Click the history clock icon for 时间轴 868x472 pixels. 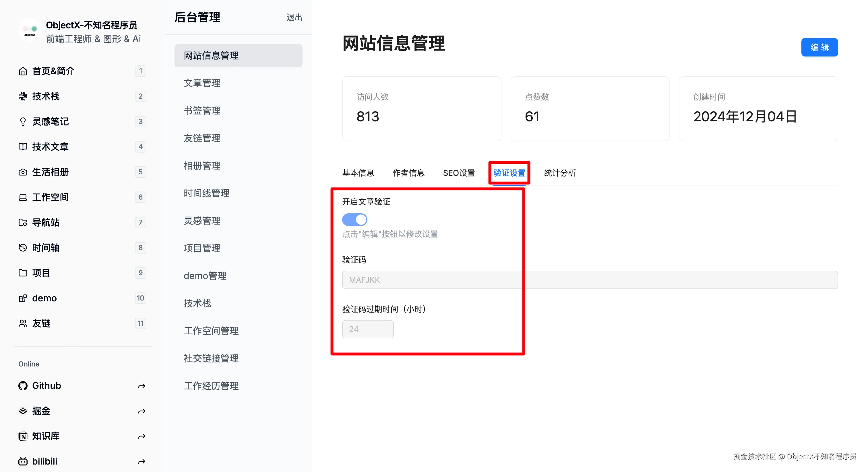23,248
